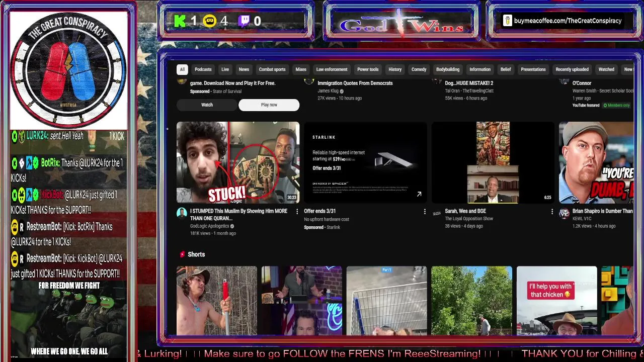Image resolution: width=644 pixels, height=362 pixels.
Task: Click KickBot username in chat
Action: coord(52,195)
